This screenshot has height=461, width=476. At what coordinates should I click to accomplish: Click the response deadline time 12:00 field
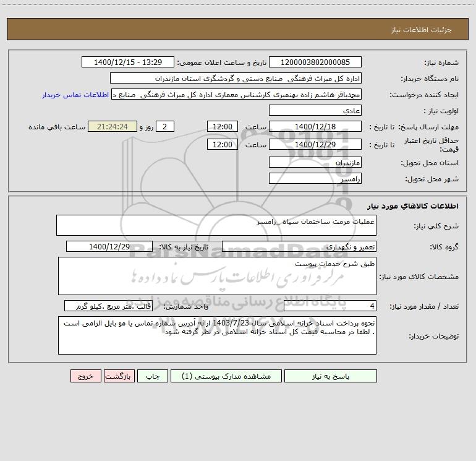click(x=222, y=126)
